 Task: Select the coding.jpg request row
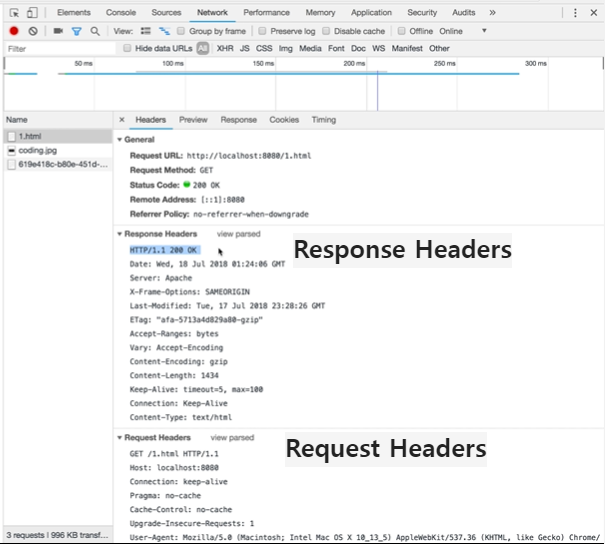[58, 150]
